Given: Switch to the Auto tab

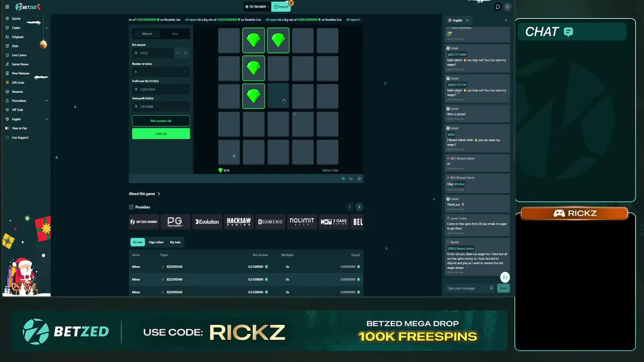Looking at the screenshot, I should tap(175, 34).
